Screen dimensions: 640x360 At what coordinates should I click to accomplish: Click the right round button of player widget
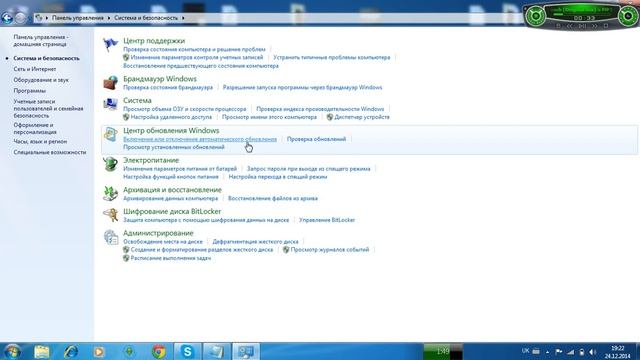click(628, 16)
